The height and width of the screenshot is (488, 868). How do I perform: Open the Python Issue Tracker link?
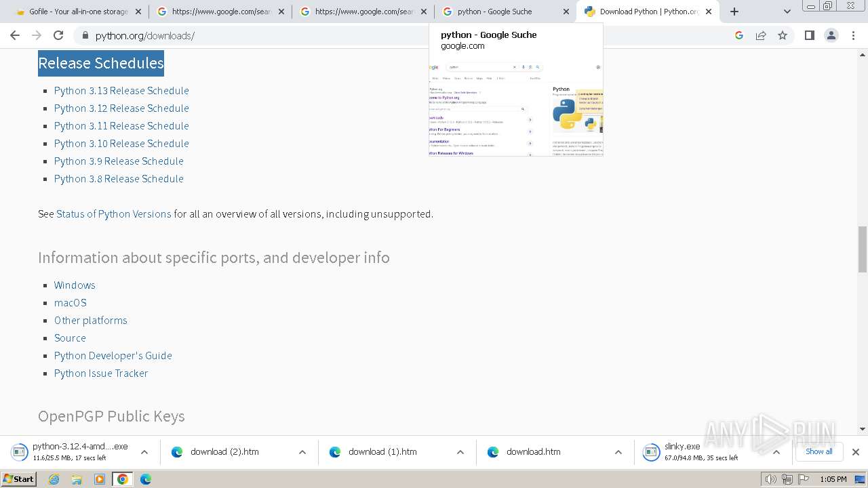click(x=101, y=373)
